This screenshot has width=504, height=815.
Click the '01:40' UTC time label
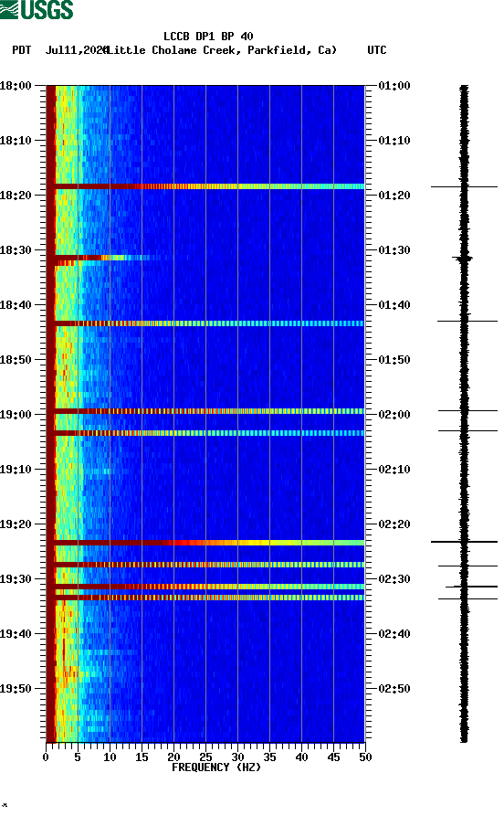[x=394, y=305]
